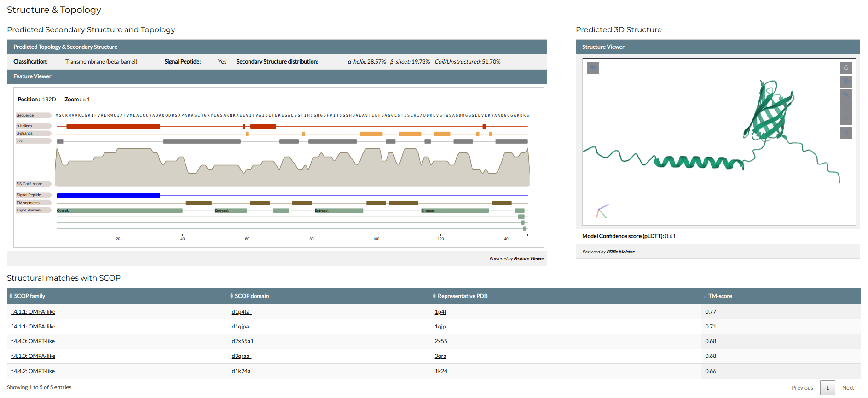Sort table by TM-score column
The height and width of the screenshot is (398, 868).
[720, 296]
